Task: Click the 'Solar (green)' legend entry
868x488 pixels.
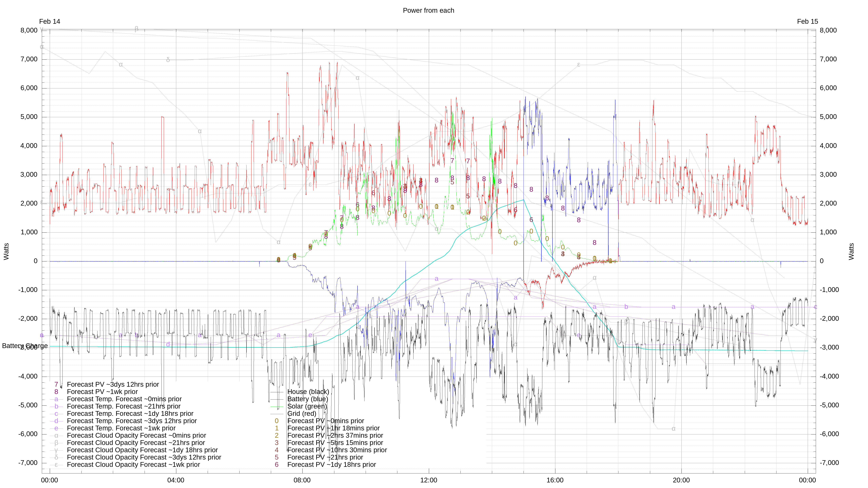Action: coord(307,406)
